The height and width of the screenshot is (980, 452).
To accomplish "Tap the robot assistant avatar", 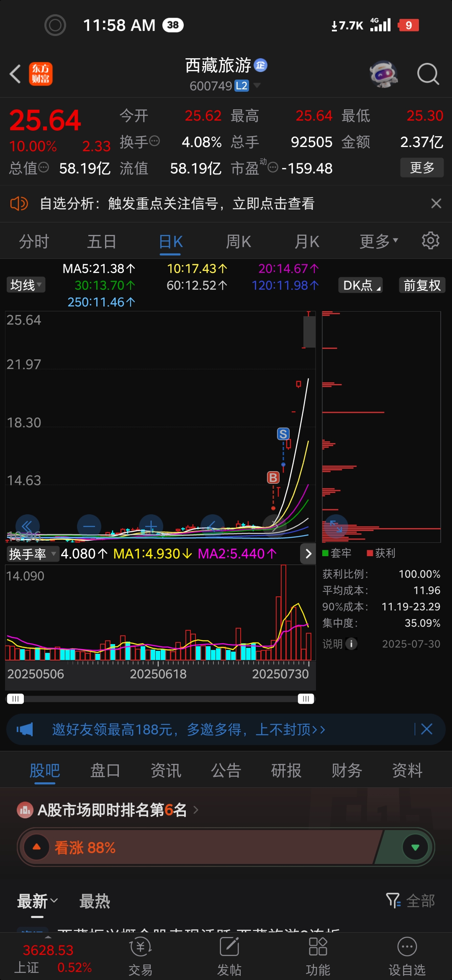I will pos(383,74).
